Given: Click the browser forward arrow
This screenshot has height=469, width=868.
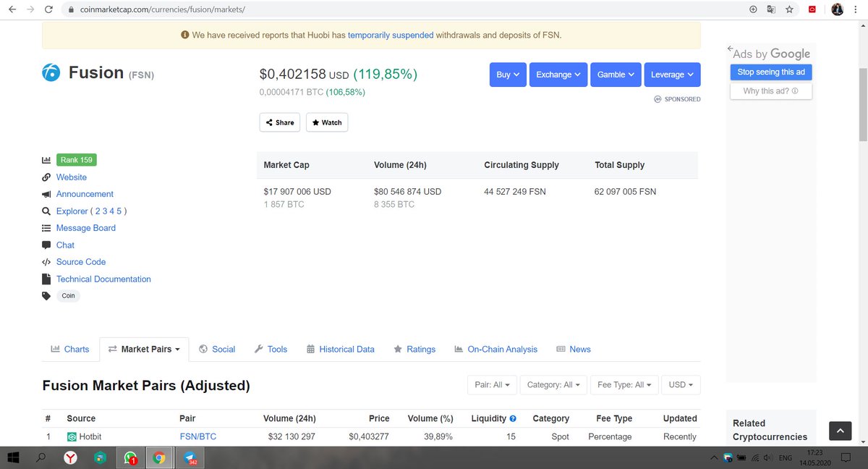Looking at the screenshot, I should (x=30, y=10).
